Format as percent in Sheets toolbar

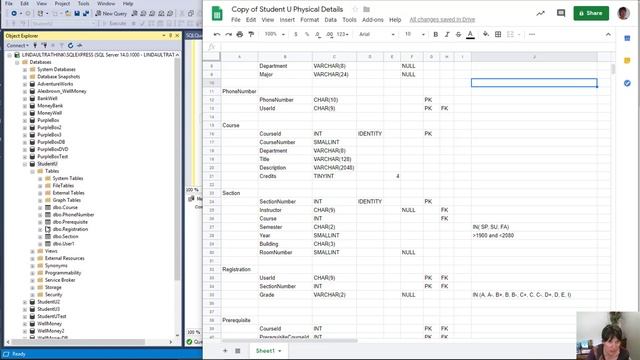tap(307, 34)
